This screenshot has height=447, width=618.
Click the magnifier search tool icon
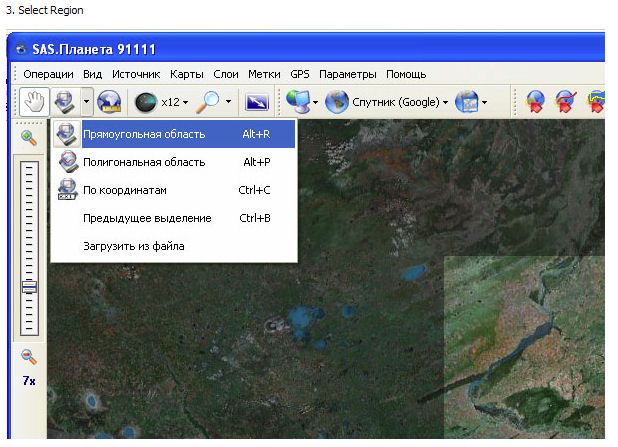pos(208,101)
